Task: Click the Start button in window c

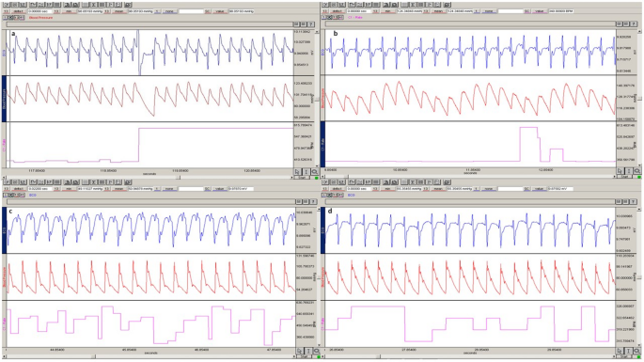Action: 304,356
